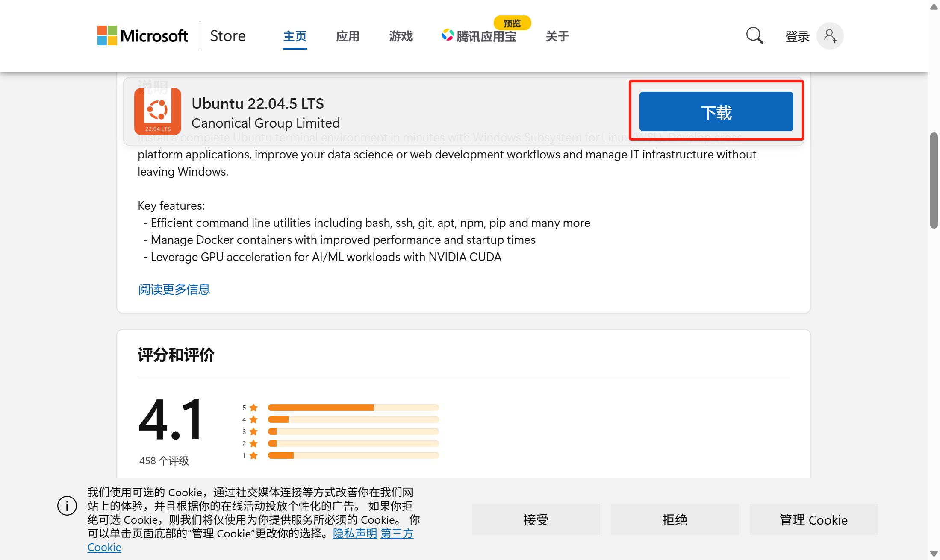The width and height of the screenshot is (940, 560).
Task: Reject cookies with 拒绝 button
Action: [x=675, y=519]
